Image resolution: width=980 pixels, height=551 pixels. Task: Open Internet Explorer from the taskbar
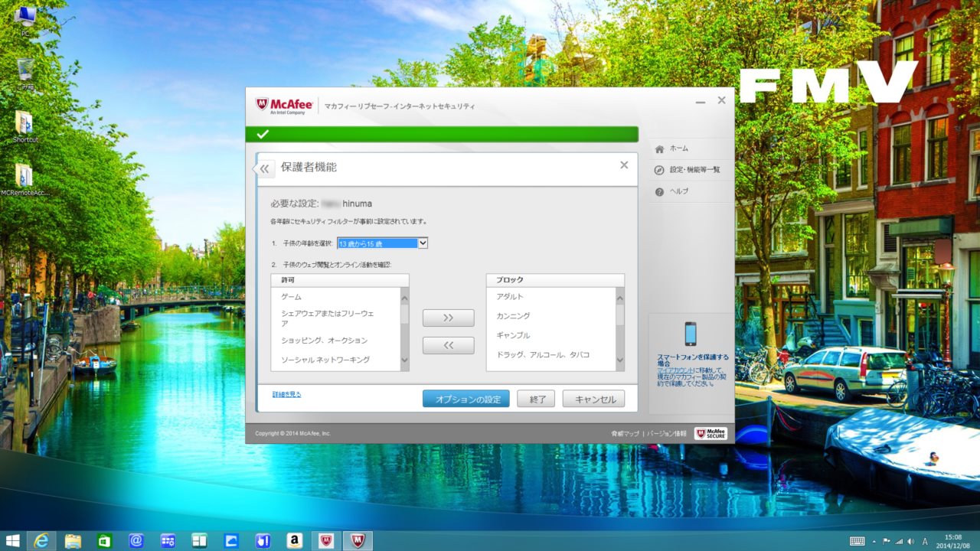point(41,540)
